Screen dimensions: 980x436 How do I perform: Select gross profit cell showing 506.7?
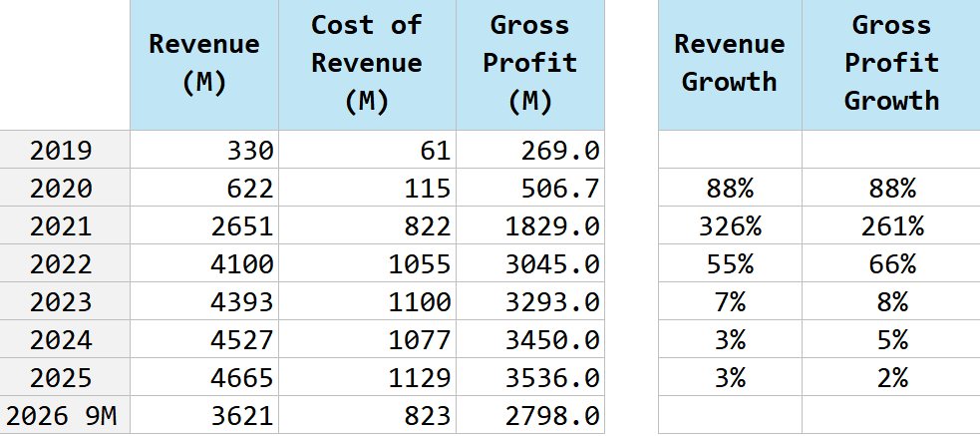pos(530,189)
